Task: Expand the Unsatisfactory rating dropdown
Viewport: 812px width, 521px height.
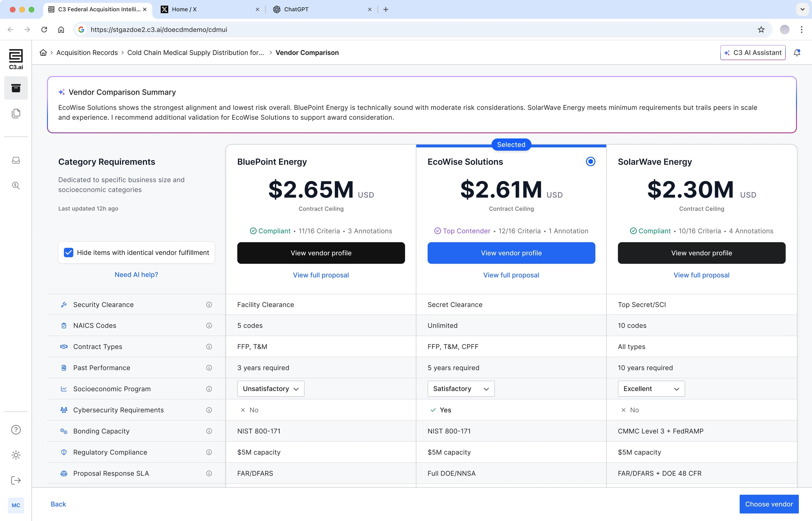Action: point(271,389)
